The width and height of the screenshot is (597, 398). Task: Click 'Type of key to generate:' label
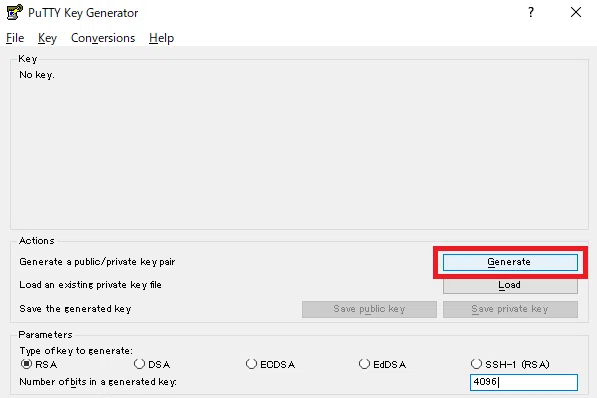click(76, 351)
